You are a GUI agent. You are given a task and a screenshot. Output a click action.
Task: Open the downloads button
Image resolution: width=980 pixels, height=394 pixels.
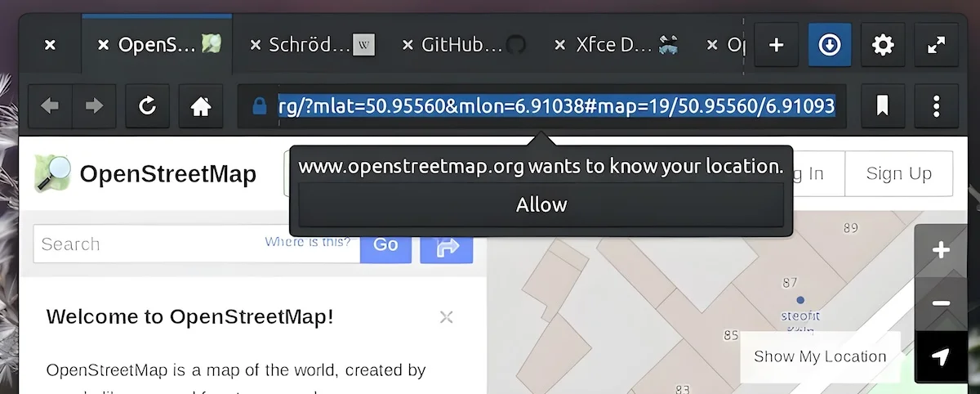pos(830,45)
